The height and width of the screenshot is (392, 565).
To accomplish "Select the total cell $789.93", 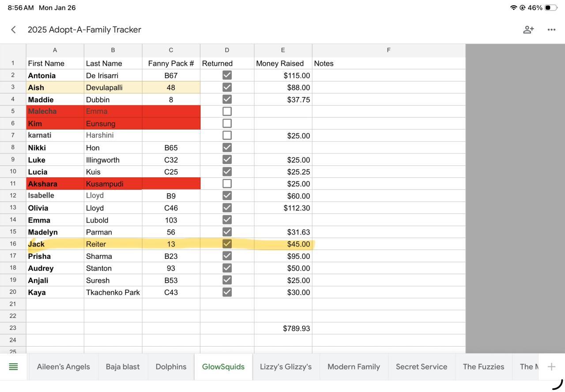I will 283,329.
